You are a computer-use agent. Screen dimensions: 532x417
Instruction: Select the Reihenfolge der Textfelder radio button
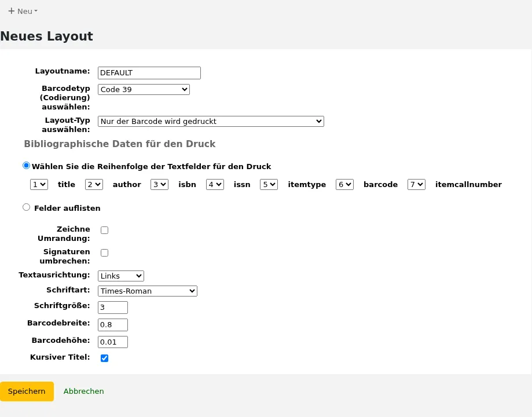click(26, 166)
